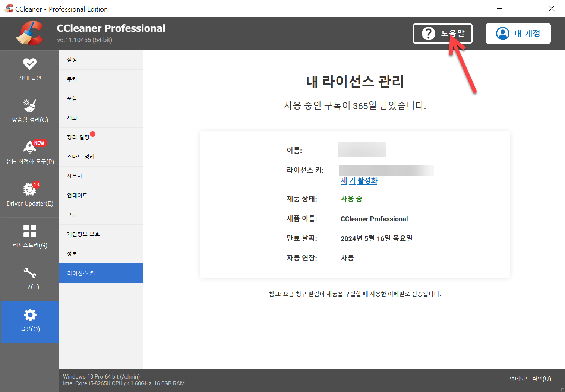Open 스마트 정리 smart cleaning
Image resolution: width=565 pixels, height=392 pixels.
click(x=101, y=157)
